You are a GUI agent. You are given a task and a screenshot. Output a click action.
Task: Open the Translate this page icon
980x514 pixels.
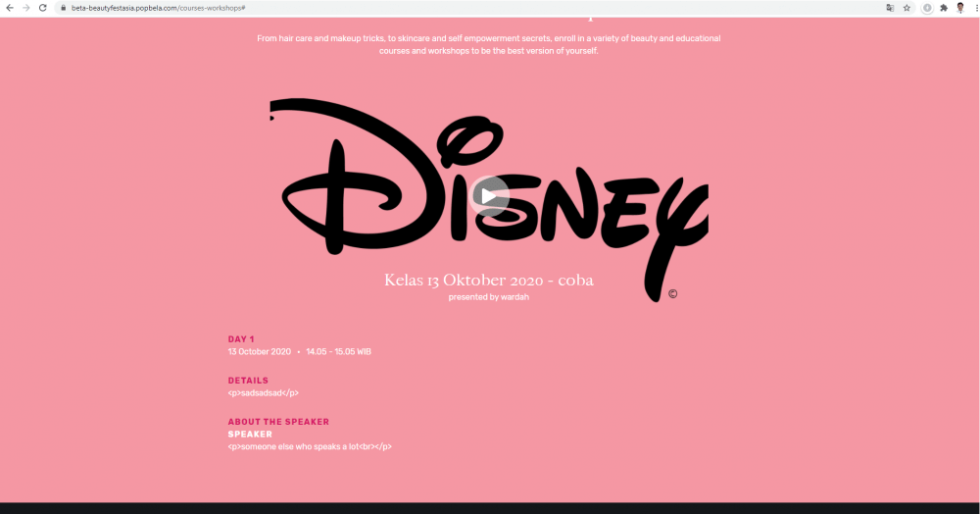(890, 8)
